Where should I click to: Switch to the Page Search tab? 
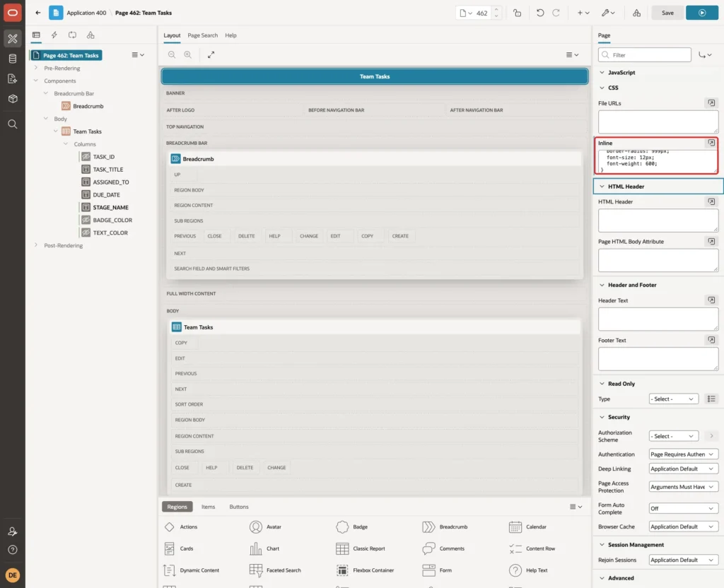click(x=202, y=35)
